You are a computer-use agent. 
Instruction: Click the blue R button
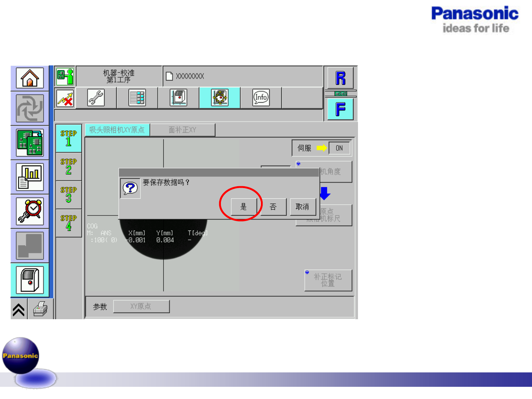[340, 78]
